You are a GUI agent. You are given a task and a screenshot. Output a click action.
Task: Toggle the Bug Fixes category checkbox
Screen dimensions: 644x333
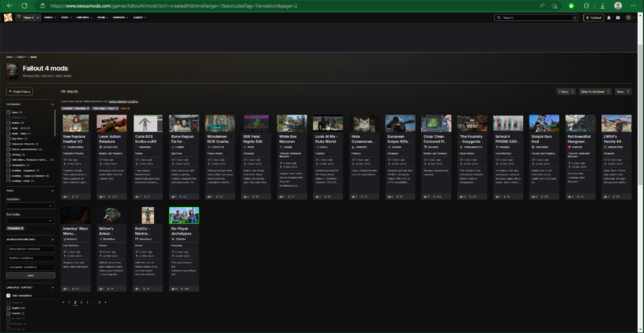[8, 139]
